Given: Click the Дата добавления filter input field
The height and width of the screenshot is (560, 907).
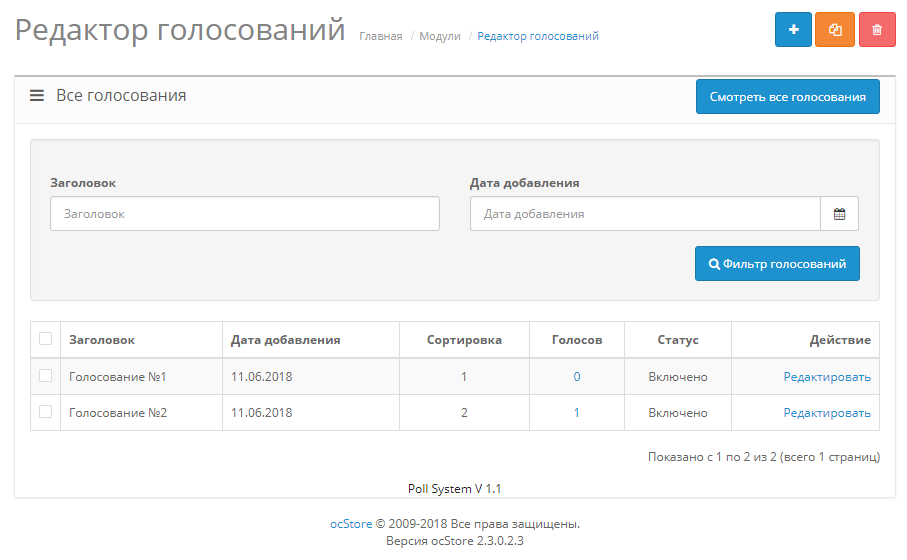Looking at the screenshot, I should tap(645, 214).
